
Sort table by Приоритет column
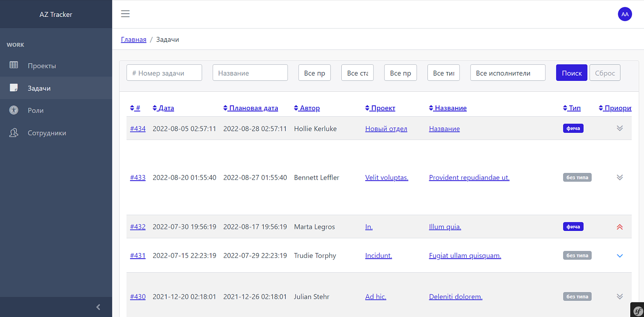pos(615,108)
